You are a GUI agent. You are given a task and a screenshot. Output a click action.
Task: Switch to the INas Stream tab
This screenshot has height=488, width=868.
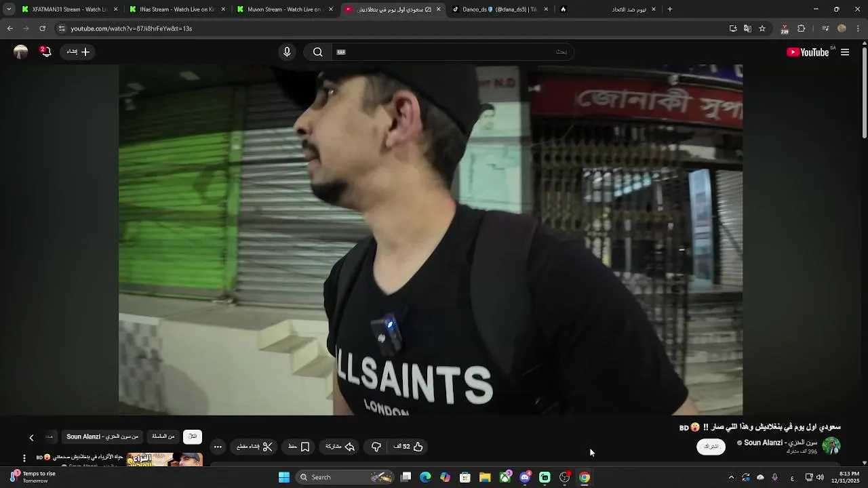pos(176,9)
